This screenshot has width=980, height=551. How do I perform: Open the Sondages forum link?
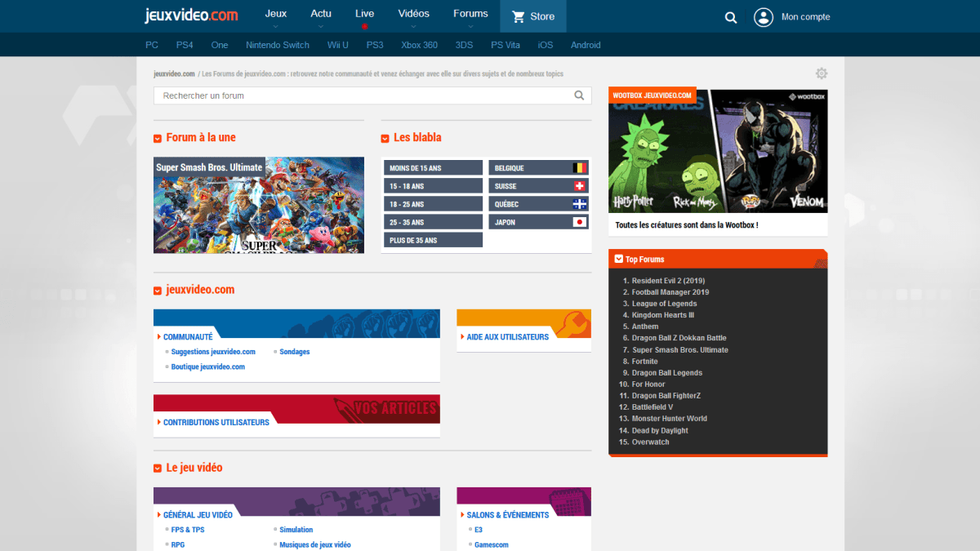pos(295,352)
